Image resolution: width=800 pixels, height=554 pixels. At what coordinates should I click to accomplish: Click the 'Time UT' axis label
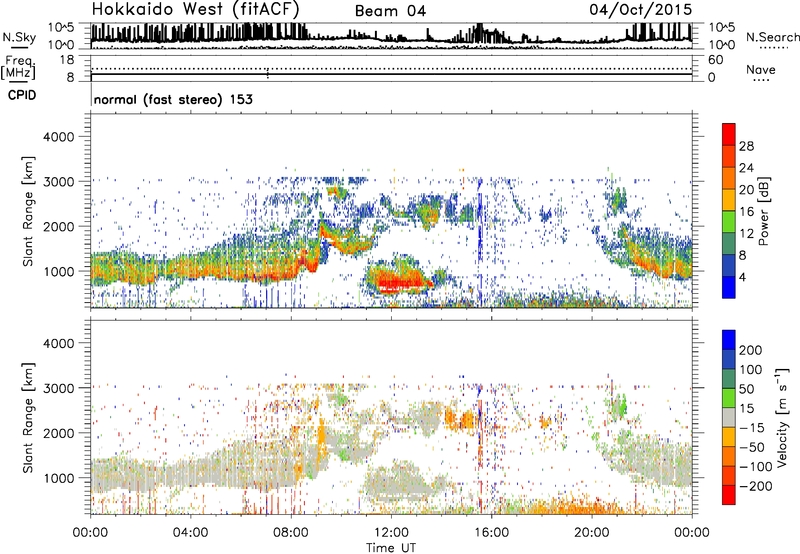391,548
